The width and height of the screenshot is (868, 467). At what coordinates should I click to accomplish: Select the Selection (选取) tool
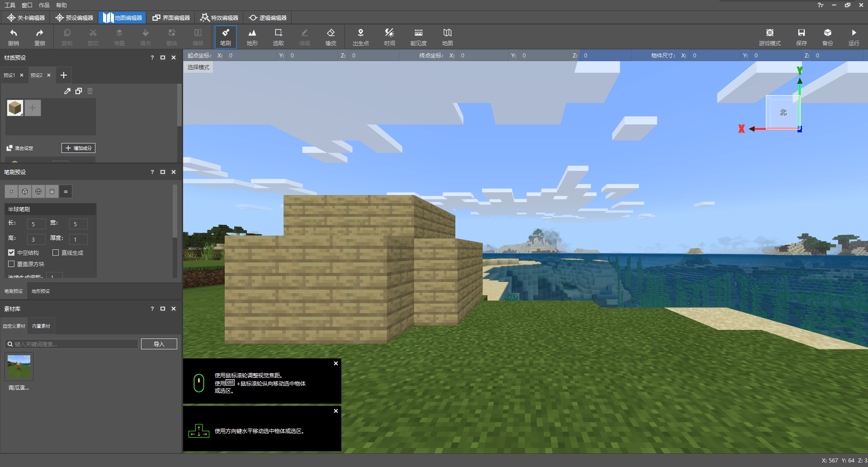[x=278, y=37]
